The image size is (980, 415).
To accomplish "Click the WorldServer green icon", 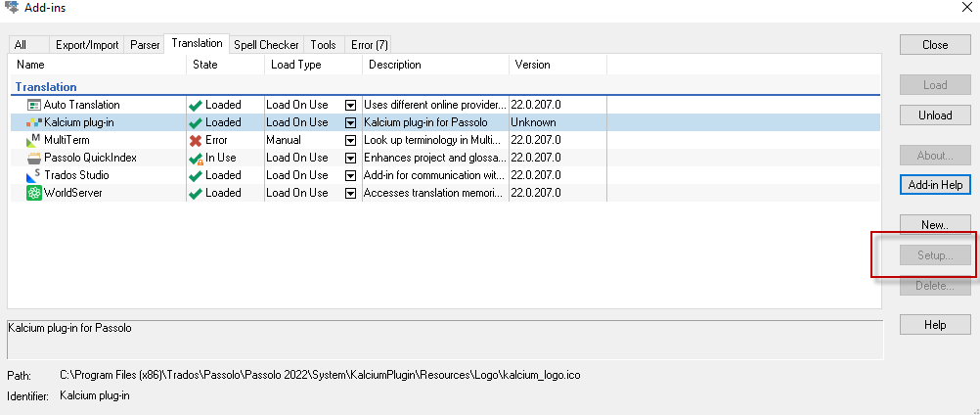I will coord(34,193).
